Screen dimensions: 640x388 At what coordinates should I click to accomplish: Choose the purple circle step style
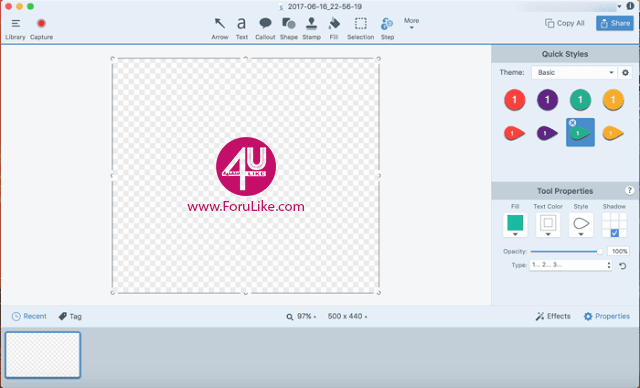click(547, 100)
